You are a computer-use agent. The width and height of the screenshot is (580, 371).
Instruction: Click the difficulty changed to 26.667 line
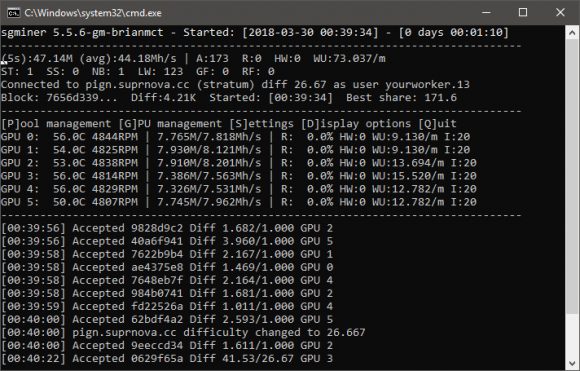pyautogui.click(x=183, y=333)
